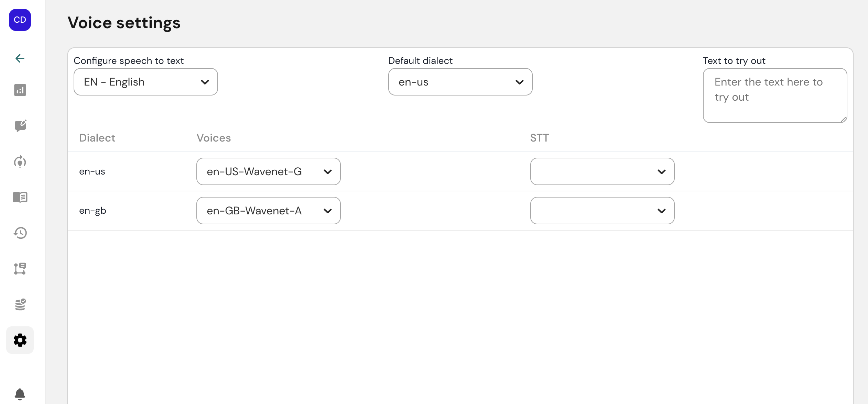The width and height of the screenshot is (868, 404).
Task: Open the STT dropdown for en-us
Action: [x=602, y=171]
